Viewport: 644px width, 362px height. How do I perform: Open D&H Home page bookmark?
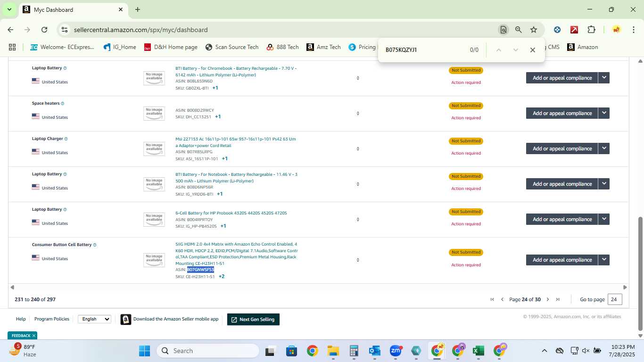pyautogui.click(x=170, y=47)
